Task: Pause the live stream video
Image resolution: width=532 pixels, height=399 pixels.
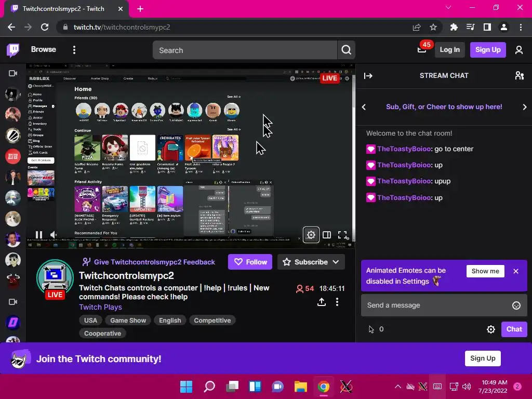Action: (39, 234)
